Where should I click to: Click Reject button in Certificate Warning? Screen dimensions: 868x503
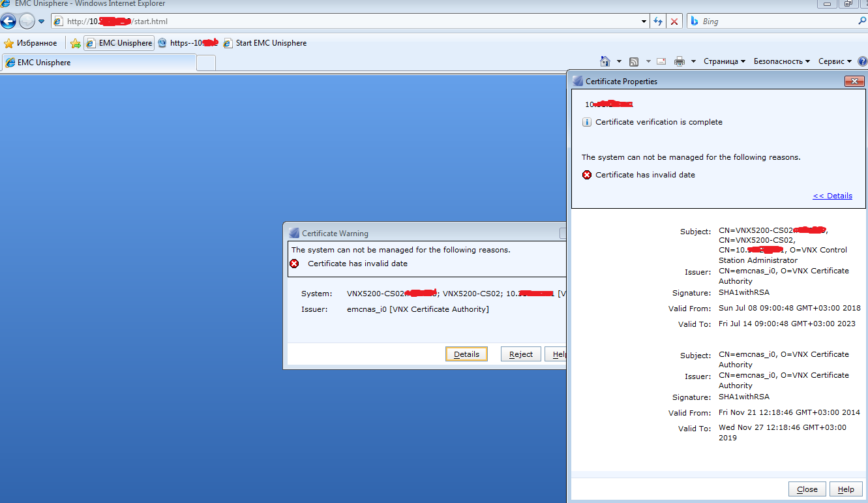[521, 354]
